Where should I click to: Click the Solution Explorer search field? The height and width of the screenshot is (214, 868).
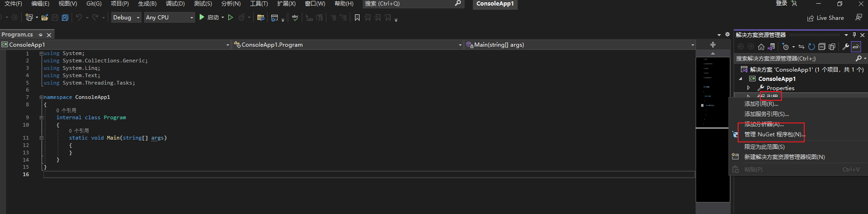pyautogui.click(x=795, y=59)
